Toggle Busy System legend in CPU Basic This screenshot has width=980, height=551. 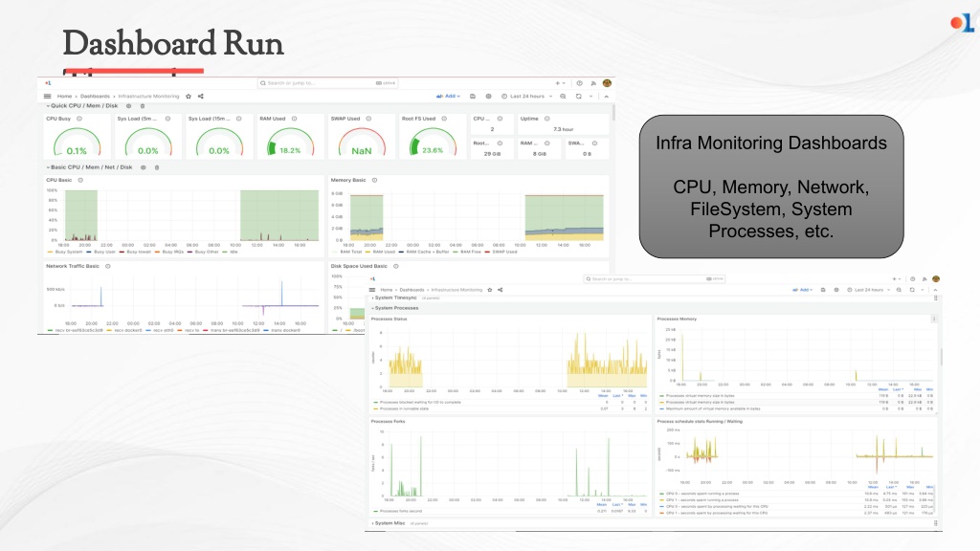tap(65, 252)
